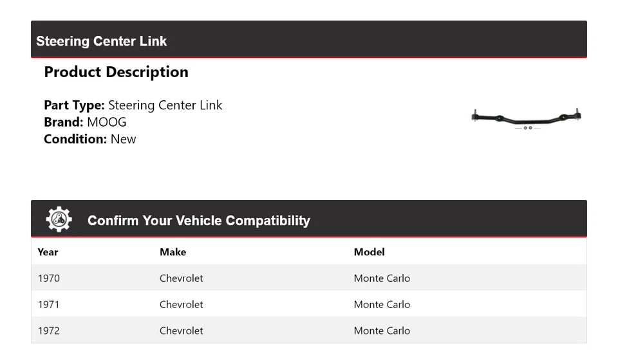This screenshot has width=618, height=364.
Task: Click Chevrolet in the 1970 row
Action: click(181, 278)
